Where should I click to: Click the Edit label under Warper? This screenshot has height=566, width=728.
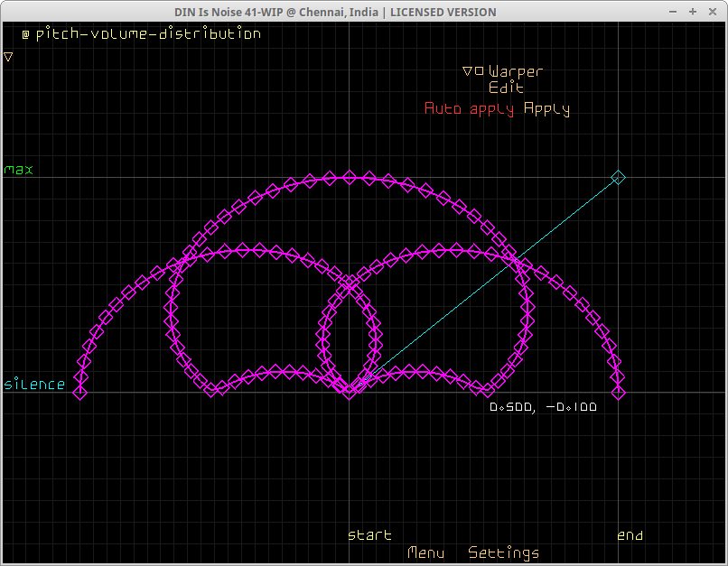[506, 88]
